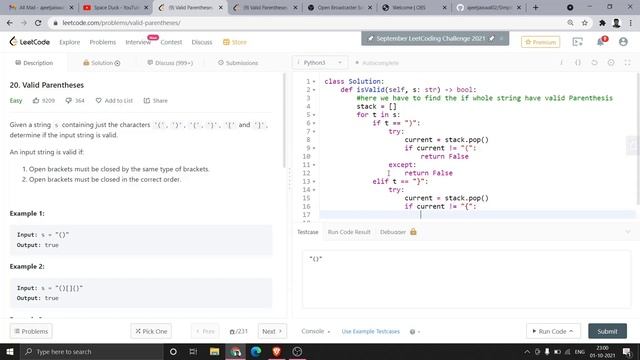Expand testcase panel chevron

pos(627,232)
